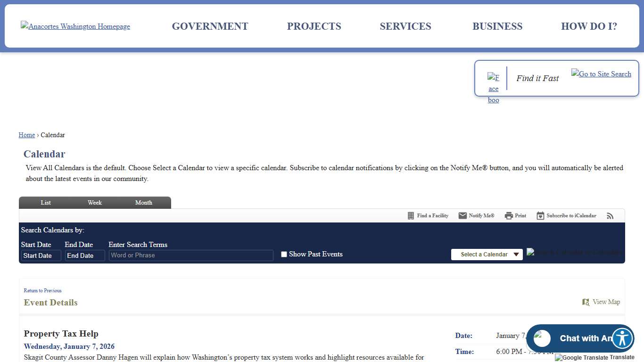Open the Google Translate language selector
The image size is (644, 362).
click(594, 357)
